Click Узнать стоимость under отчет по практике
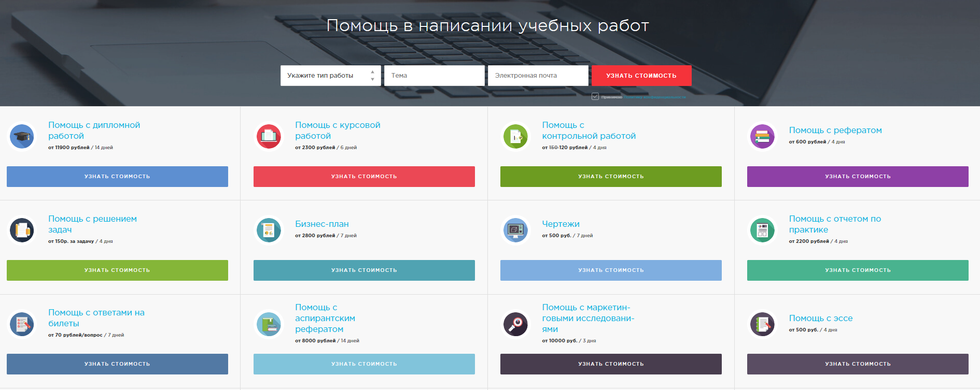The height and width of the screenshot is (390, 980). [x=858, y=270]
